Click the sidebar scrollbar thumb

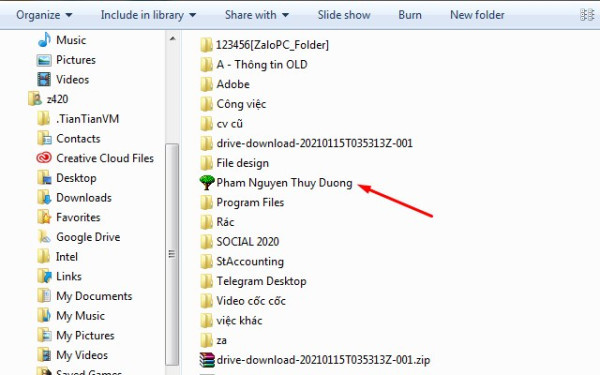(x=172, y=254)
